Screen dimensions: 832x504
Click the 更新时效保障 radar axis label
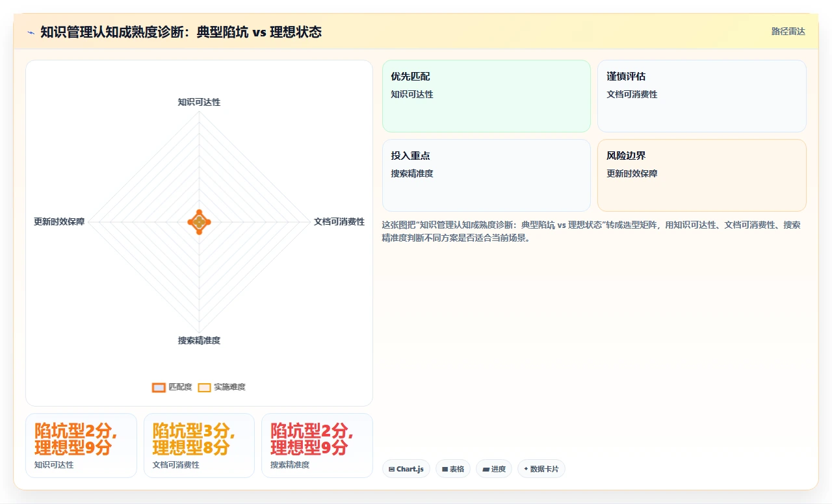click(59, 221)
